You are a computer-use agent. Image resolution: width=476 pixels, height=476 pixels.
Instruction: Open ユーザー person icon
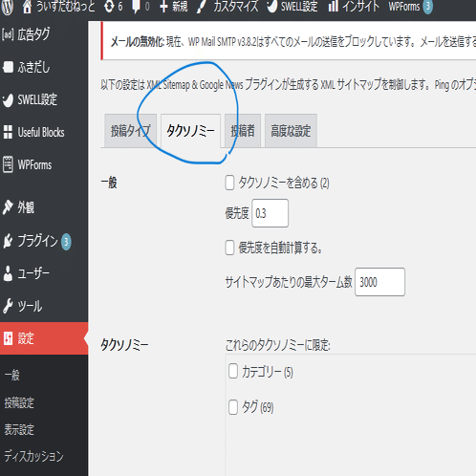(8, 273)
